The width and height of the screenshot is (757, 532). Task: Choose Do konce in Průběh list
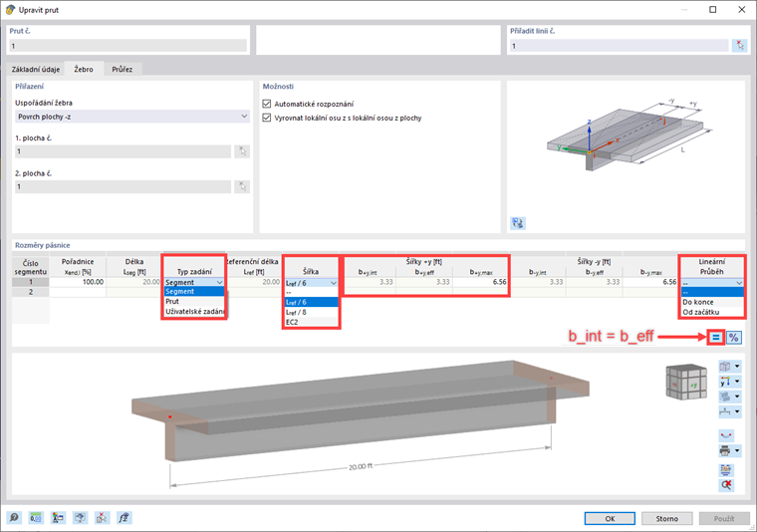click(712, 302)
